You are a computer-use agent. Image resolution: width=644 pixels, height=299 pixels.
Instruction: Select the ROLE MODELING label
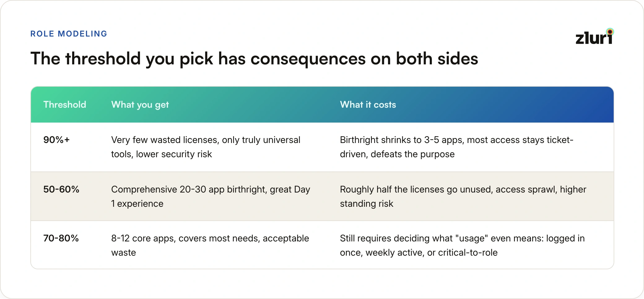point(69,34)
